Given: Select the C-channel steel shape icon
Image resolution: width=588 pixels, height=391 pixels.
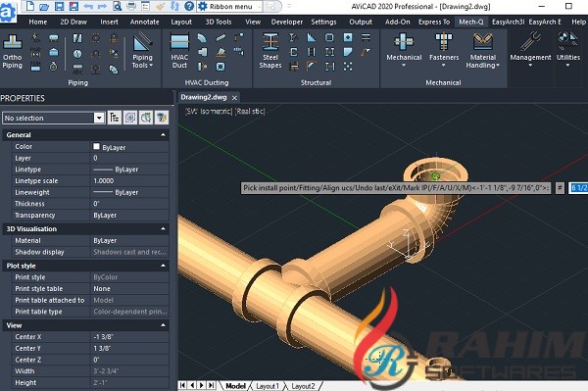Looking at the screenshot, I should 294,52.
